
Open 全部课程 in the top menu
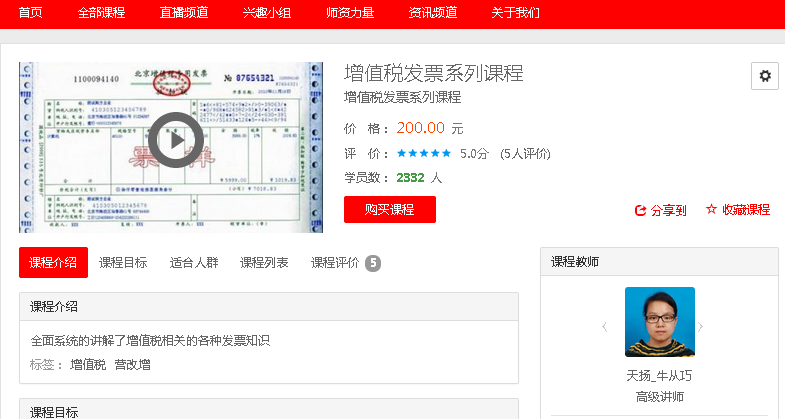[x=102, y=13]
